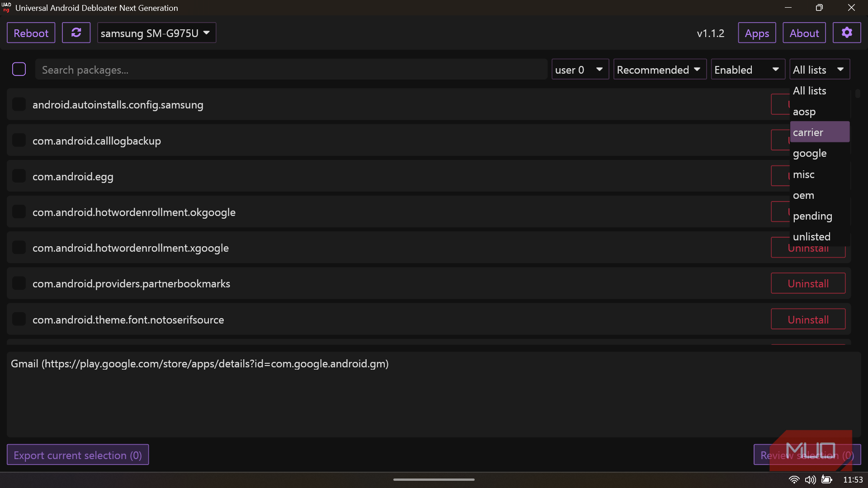
Task: Click Export current selection (0)
Action: (78, 455)
